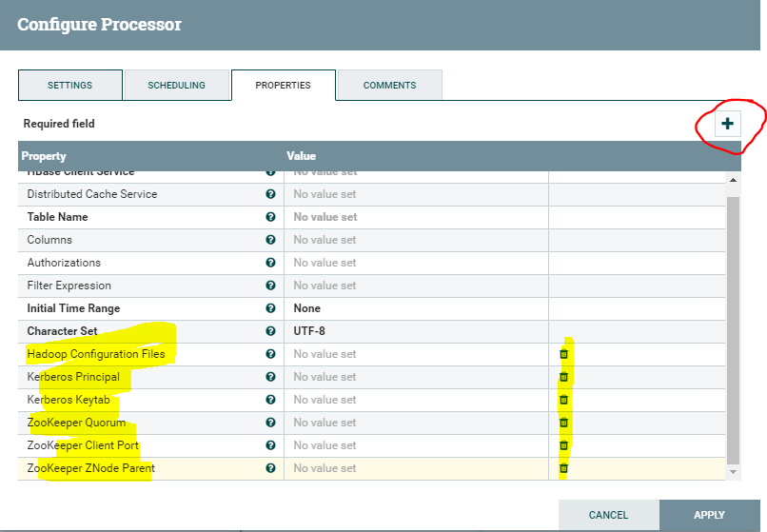Edit the Kerberos Keytab value

[x=416, y=400]
